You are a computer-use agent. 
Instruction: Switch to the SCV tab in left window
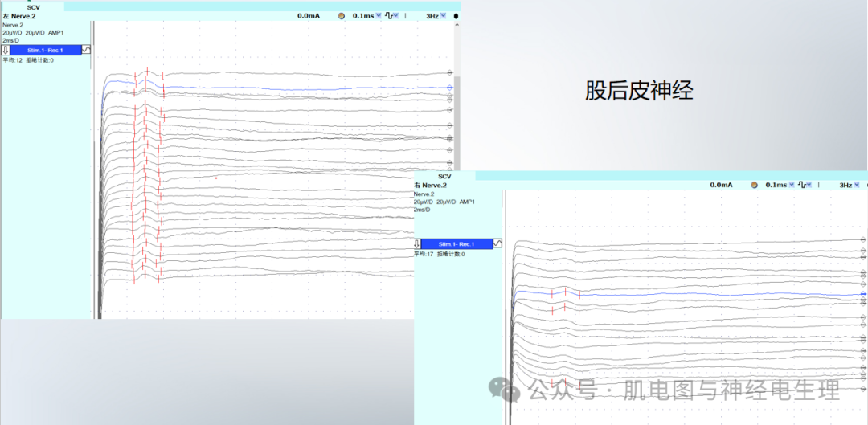coord(33,6)
